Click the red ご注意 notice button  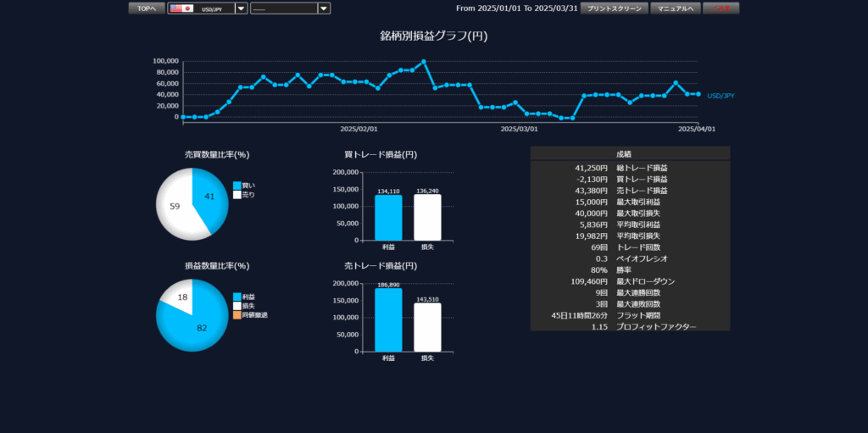pos(721,8)
